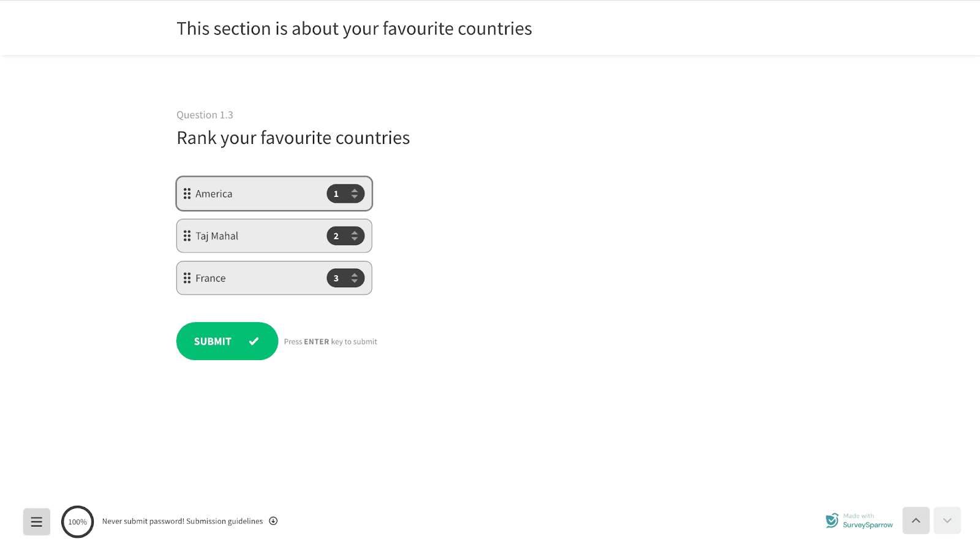Click the Submission guidelines download icon
The height and width of the screenshot is (553, 980).
click(273, 521)
